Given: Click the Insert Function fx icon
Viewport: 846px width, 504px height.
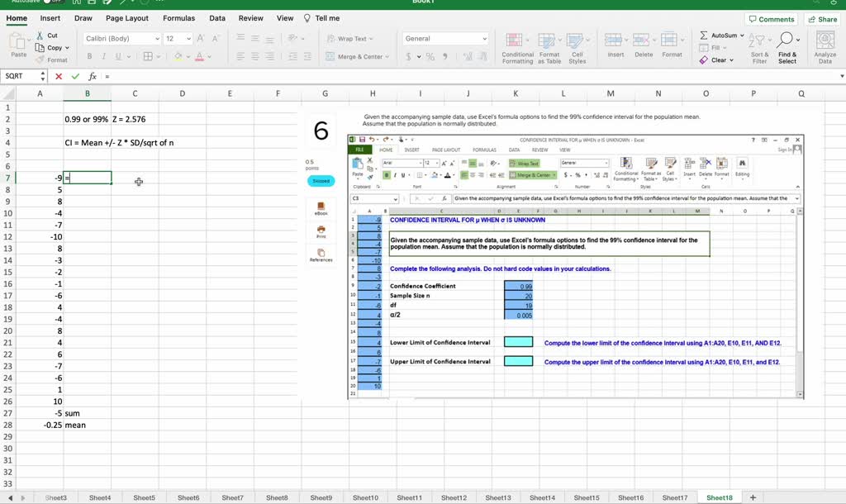Looking at the screenshot, I should click(92, 75).
